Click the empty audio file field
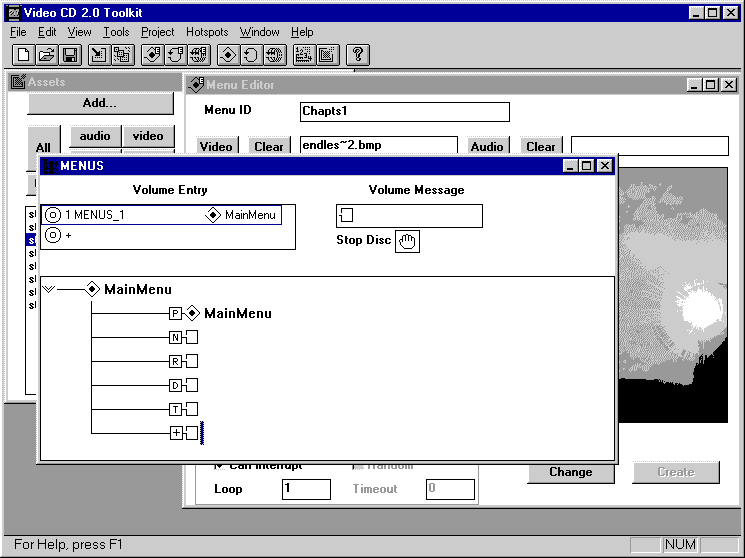 tap(649, 146)
